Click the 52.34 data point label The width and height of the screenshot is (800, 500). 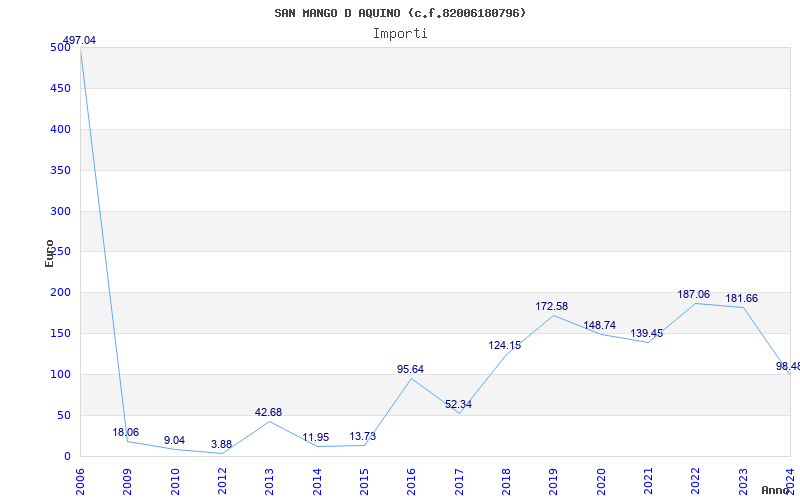coord(458,404)
